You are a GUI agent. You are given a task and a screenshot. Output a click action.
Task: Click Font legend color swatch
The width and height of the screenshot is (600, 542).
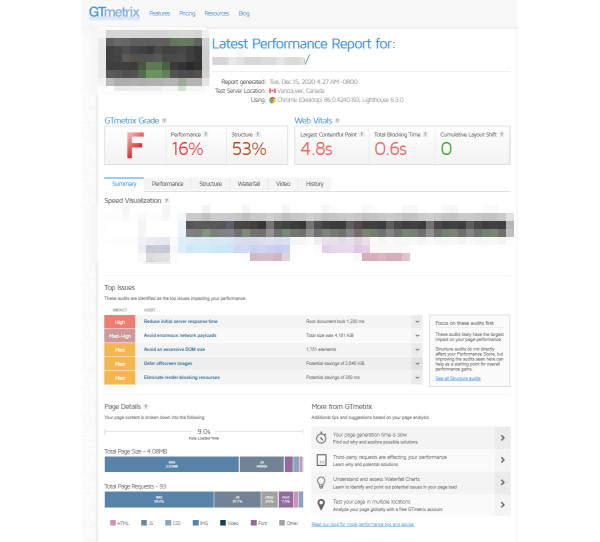(253, 523)
